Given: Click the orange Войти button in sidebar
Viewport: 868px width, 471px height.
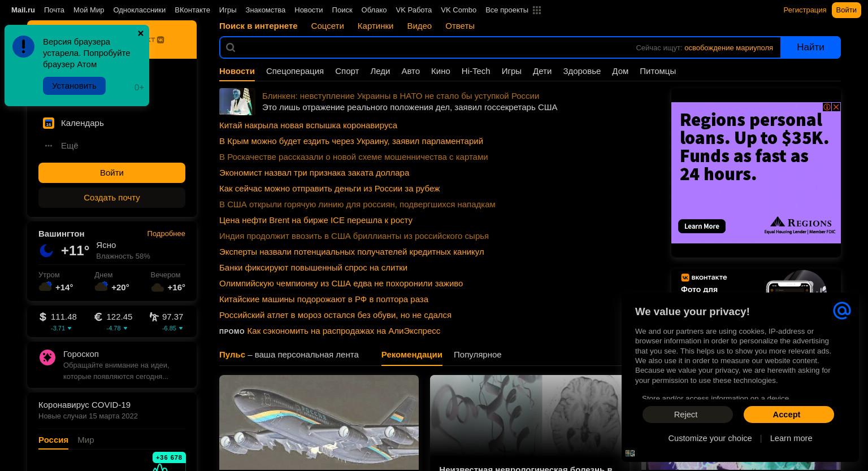Looking at the screenshot, I should 112,173.
